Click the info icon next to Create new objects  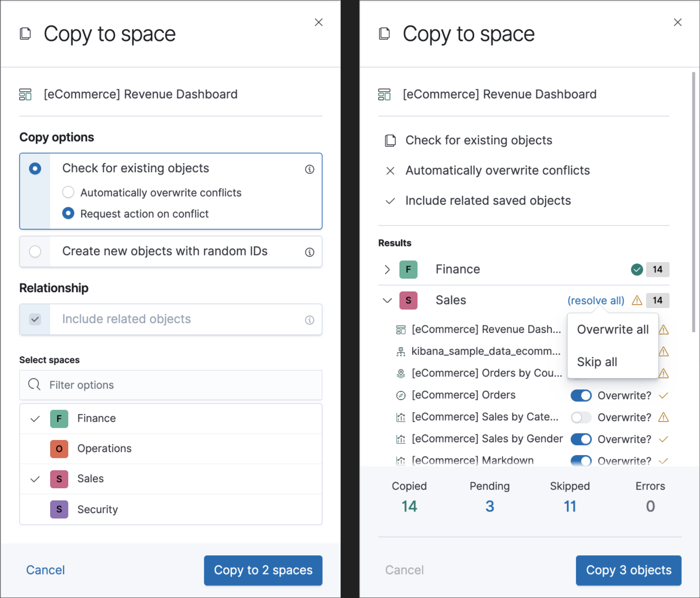tap(310, 252)
